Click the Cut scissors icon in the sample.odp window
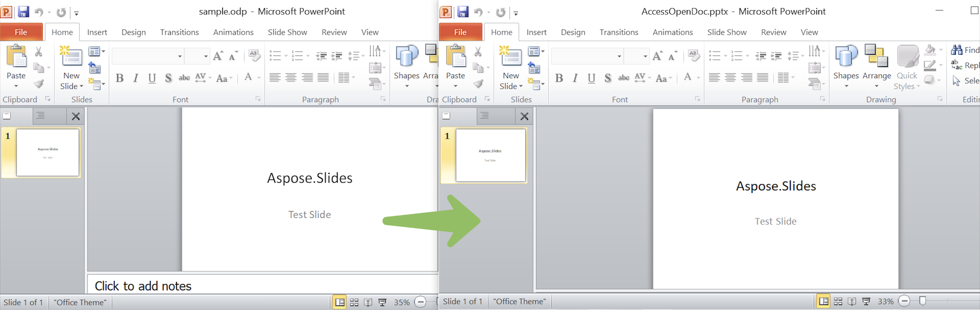Viewport: 980px width, 310px height. point(38,52)
